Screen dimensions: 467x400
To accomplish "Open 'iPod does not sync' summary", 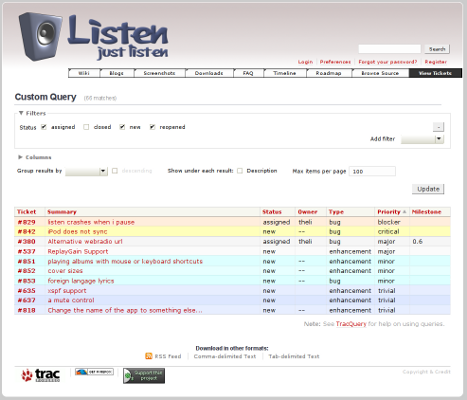I will coord(77,232).
